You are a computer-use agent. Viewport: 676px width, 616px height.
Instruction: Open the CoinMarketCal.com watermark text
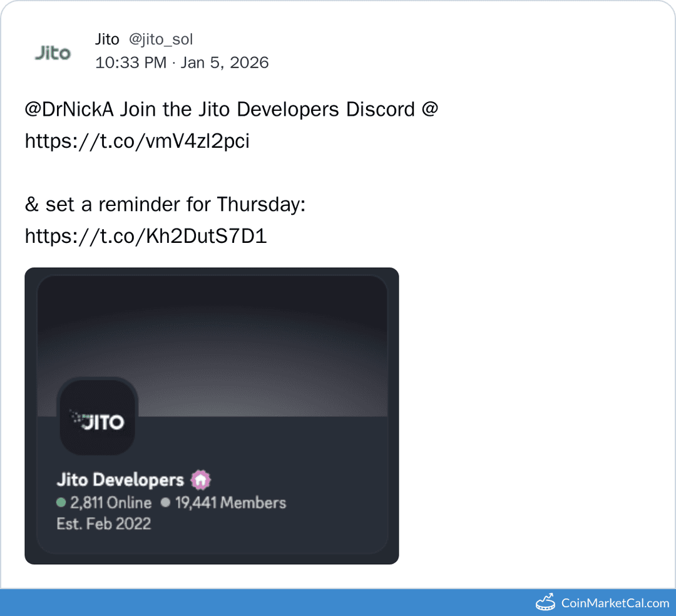pos(615,603)
